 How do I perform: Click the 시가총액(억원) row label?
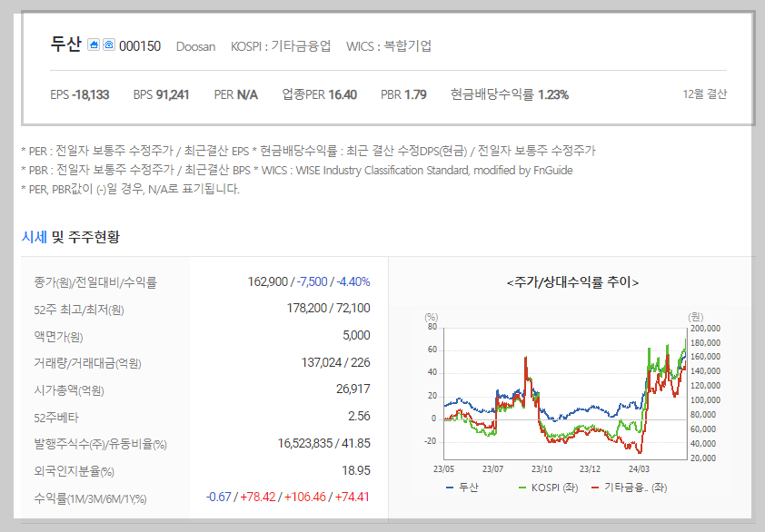pyautogui.click(x=69, y=390)
